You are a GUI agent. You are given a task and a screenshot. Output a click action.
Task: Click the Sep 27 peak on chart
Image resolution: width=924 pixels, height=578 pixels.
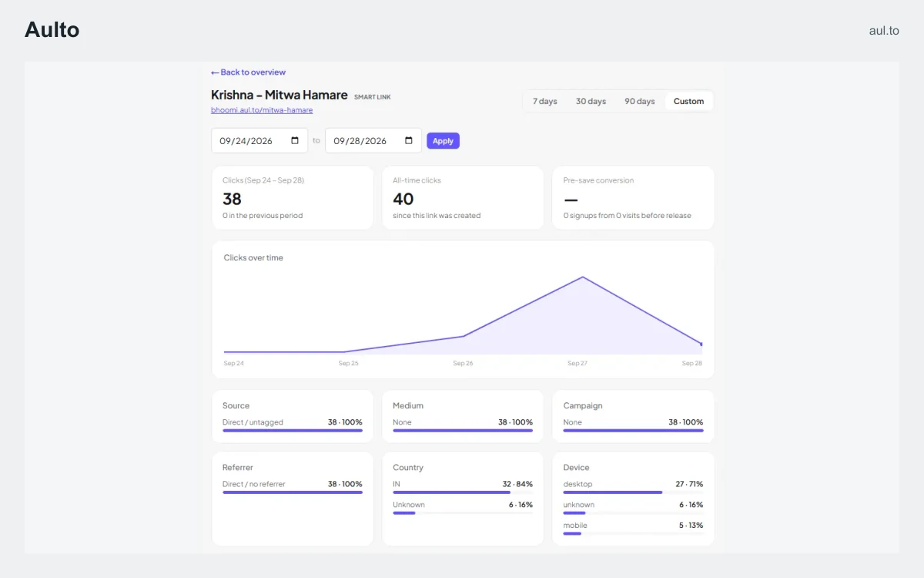583,277
